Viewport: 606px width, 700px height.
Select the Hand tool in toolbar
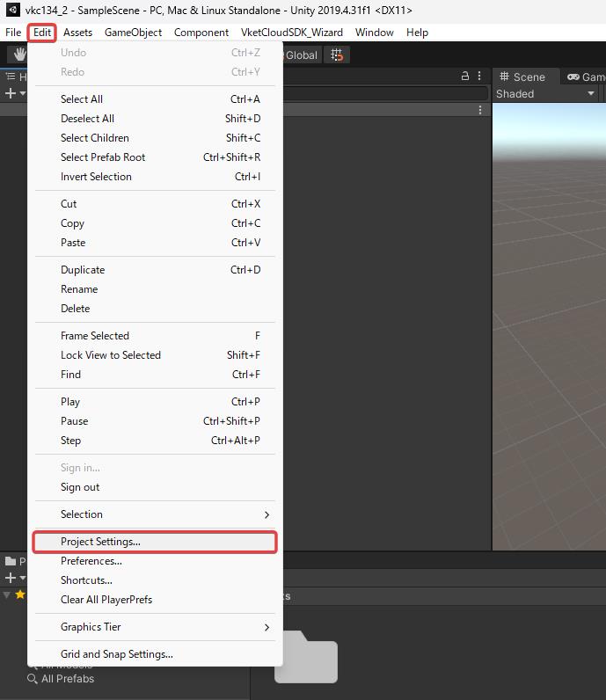coord(18,55)
